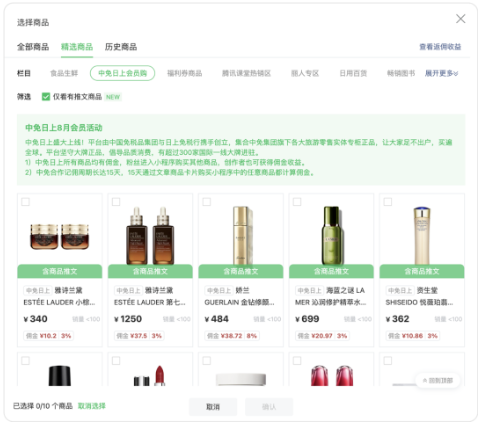Tick checkbox on the red bottles product card

[x=297, y=361]
